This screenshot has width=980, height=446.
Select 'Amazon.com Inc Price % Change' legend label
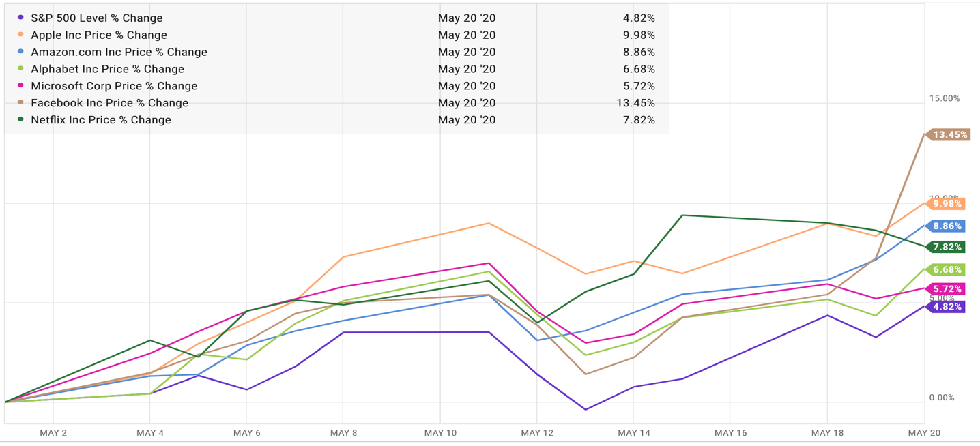pos(119,53)
